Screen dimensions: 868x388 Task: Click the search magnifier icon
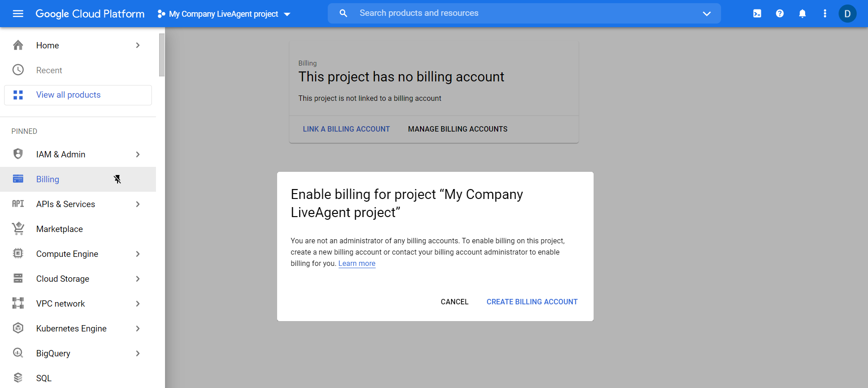(x=344, y=14)
